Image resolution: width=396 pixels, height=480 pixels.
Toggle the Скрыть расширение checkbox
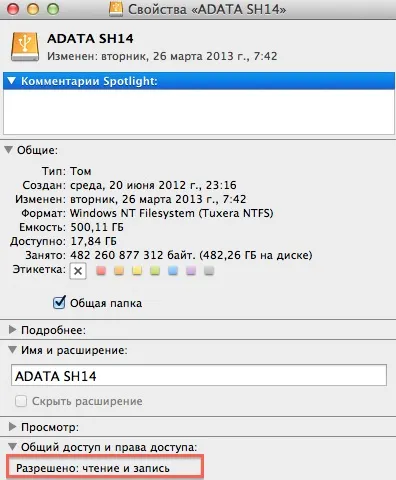21,401
